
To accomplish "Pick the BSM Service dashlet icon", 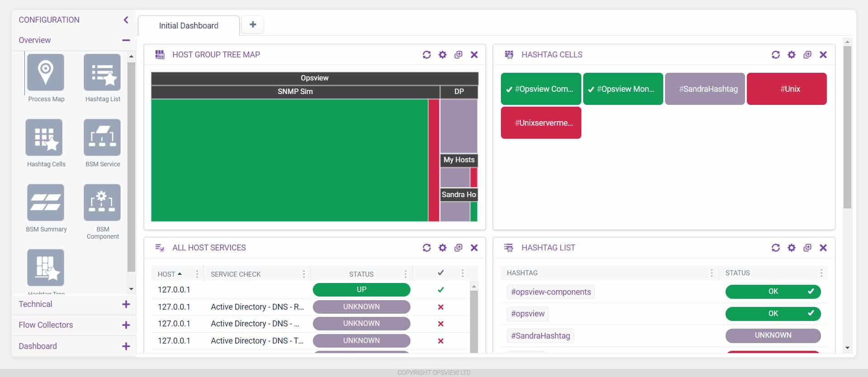I will pyautogui.click(x=102, y=137).
